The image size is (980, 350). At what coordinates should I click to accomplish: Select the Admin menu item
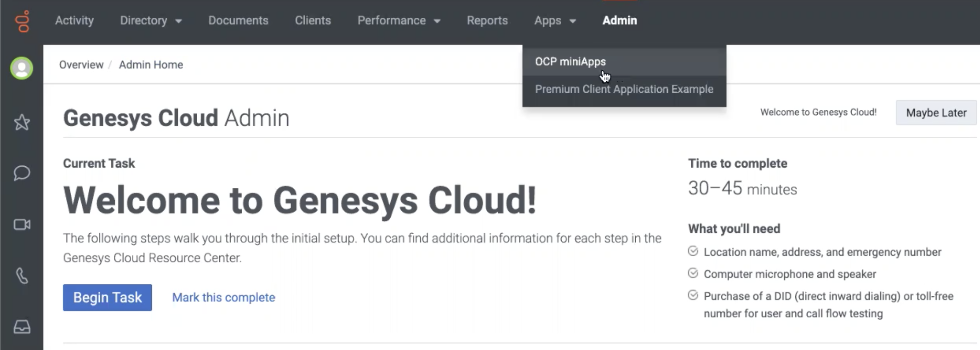click(x=620, y=21)
